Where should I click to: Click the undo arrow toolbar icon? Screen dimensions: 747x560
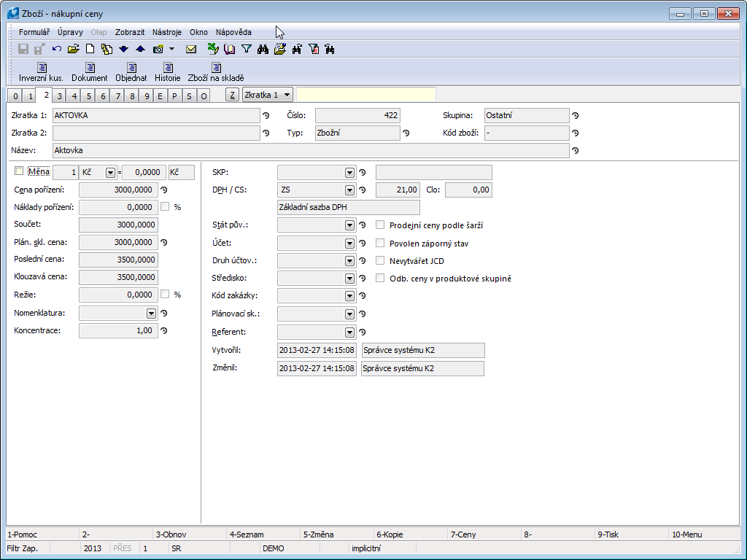pyautogui.click(x=57, y=49)
